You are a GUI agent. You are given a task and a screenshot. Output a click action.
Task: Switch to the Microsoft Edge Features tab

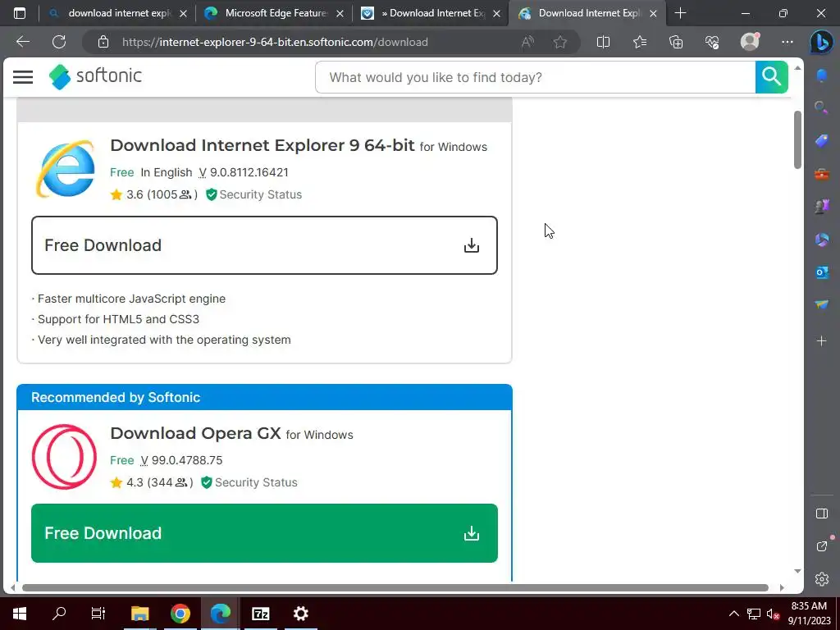276,13
